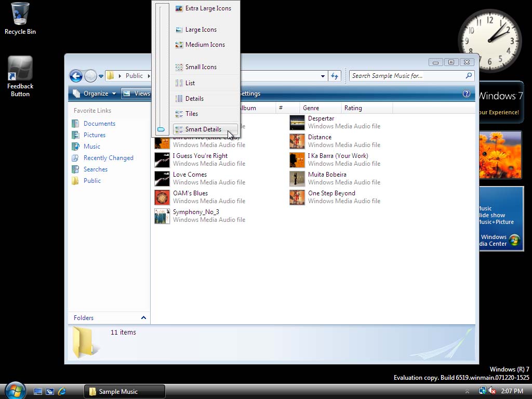Expand the address bar history dropdown

(323, 76)
